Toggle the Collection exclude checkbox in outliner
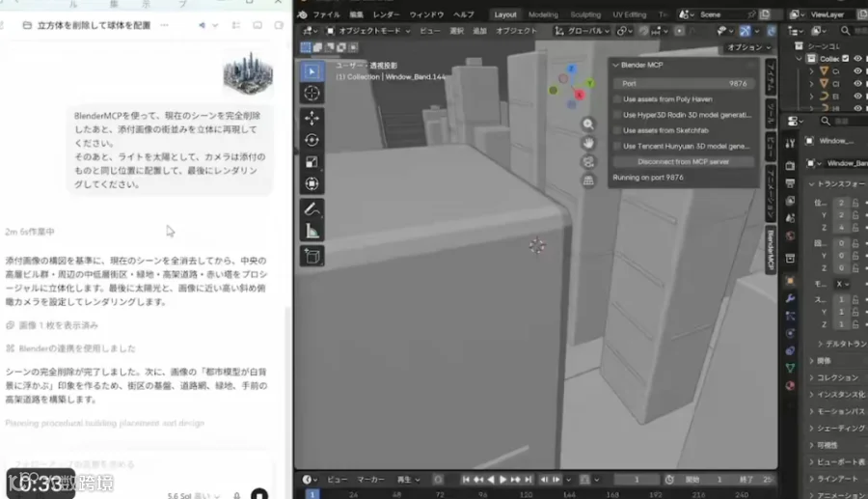This screenshot has height=499, width=868. [x=845, y=58]
